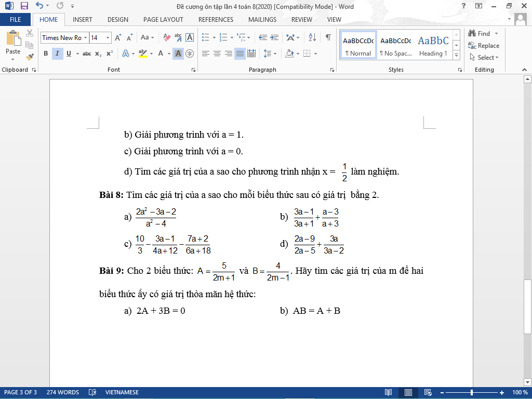Cut selection with the scissors icon

pos(30,33)
